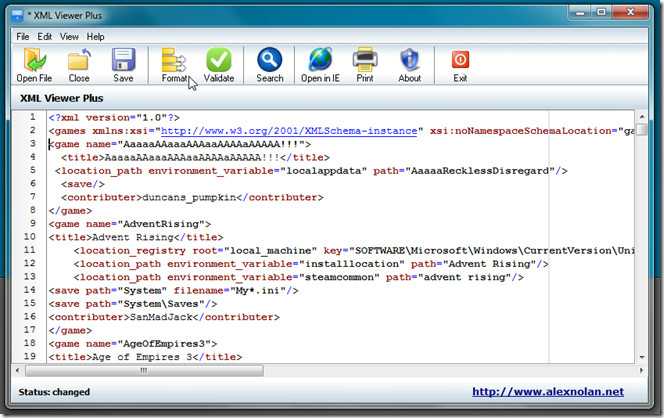Click the vertical scrollbar thumb near the top

[x=642, y=129]
